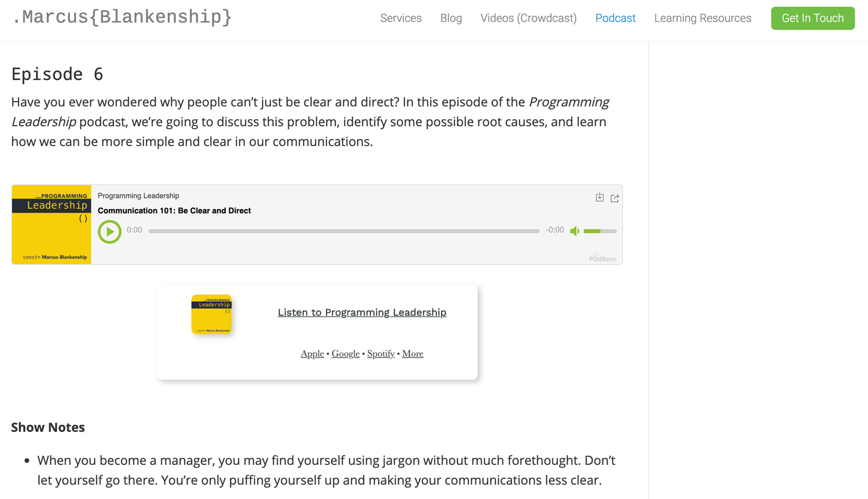Open the Spotify podcast link
This screenshot has width=868, height=499.
coord(381,354)
